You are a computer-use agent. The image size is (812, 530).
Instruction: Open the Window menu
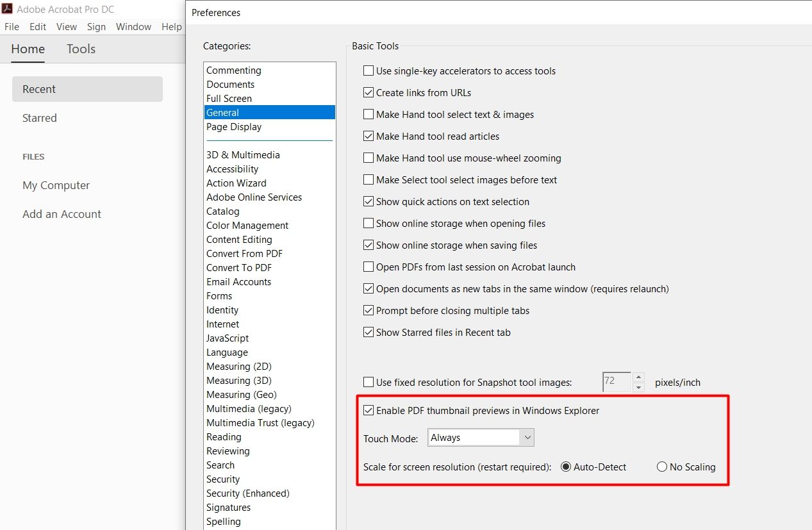(x=133, y=27)
